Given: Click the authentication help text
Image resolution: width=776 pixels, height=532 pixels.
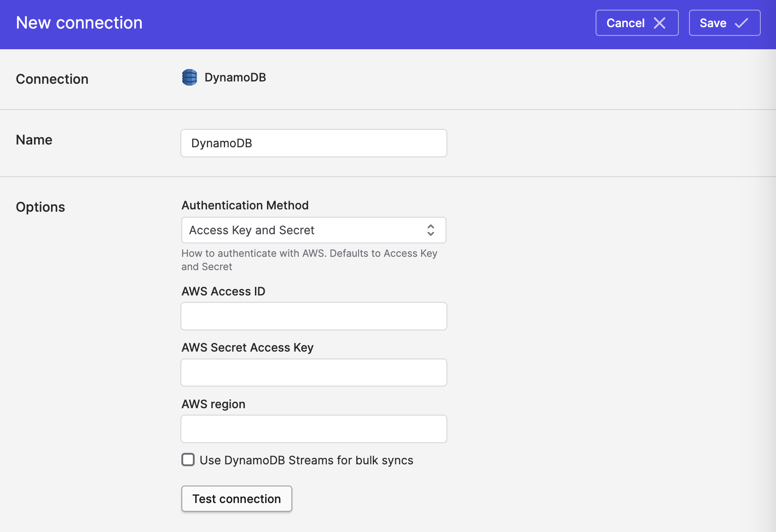Looking at the screenshot, I should (309, 260).
